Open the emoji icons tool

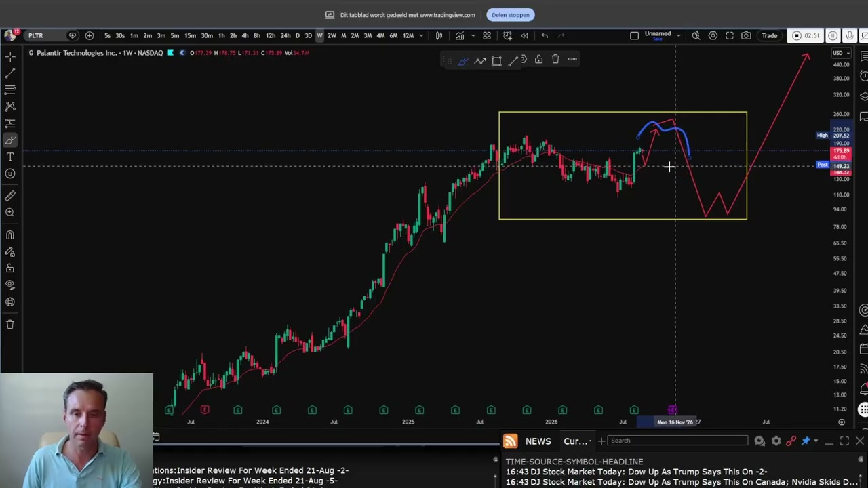(10, 174)
